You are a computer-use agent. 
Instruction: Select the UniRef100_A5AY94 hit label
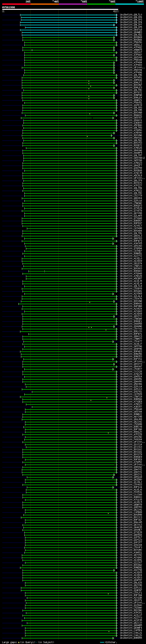[131, 70]
